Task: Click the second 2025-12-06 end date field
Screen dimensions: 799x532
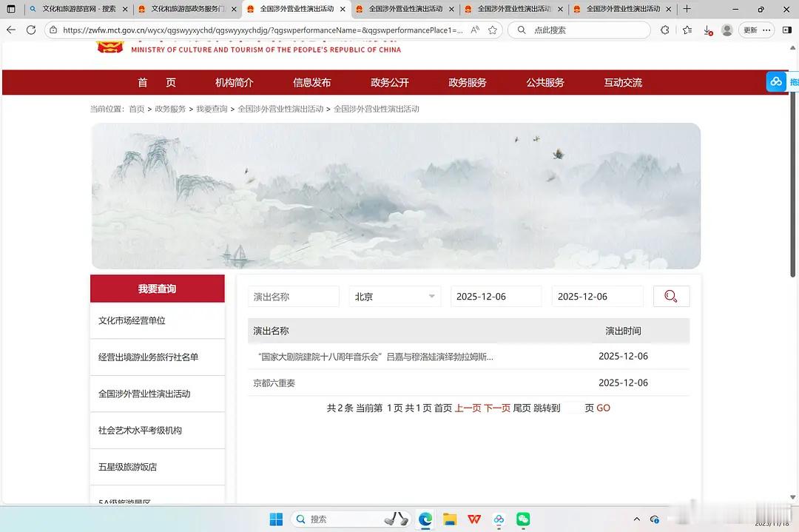Action: pyautogui.click(x=598, y=297)
